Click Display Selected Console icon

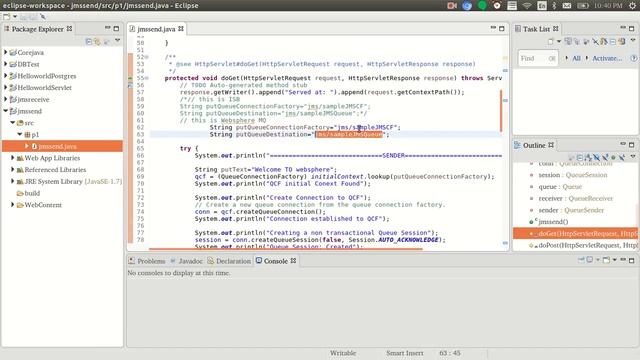[x=589, y=260]
